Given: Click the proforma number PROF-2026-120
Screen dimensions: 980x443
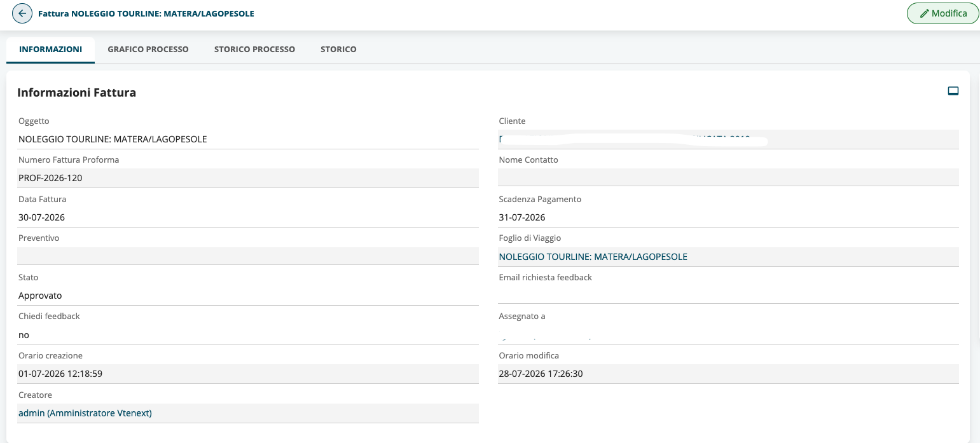Looking at the screenshot, I should click(50, 178).
